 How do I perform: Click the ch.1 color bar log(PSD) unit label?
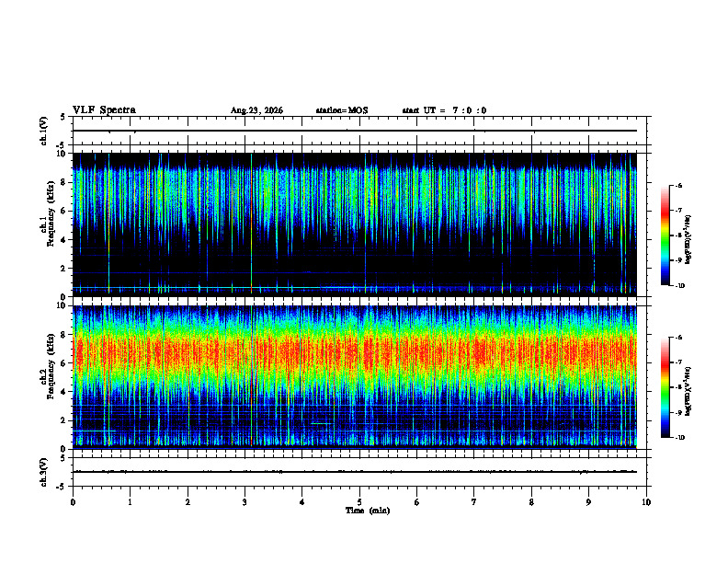[x=688, y=239]
